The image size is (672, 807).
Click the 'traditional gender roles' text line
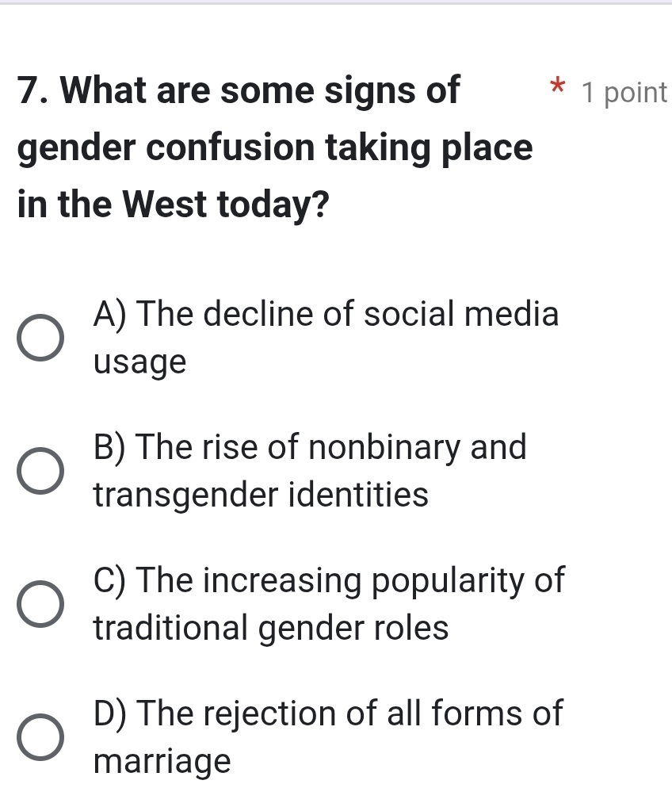coord(271,629)
